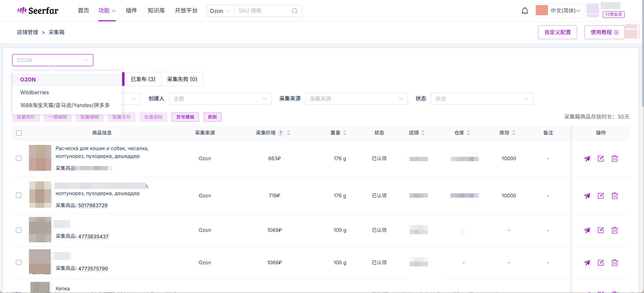This screenshot has height=293, width=644.
Task: Open product link 5017983729
Action: [x=93, y=205]
